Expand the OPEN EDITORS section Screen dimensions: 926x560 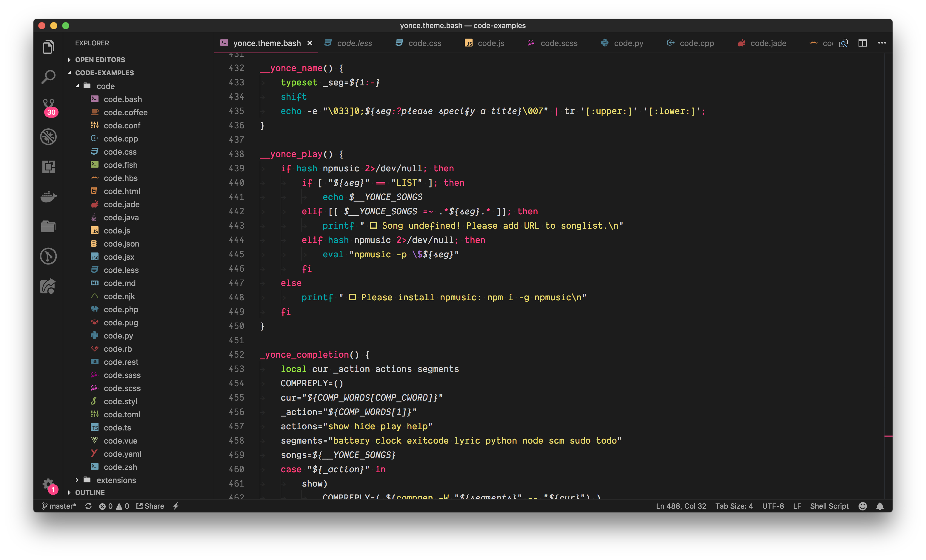coord(100,60)
